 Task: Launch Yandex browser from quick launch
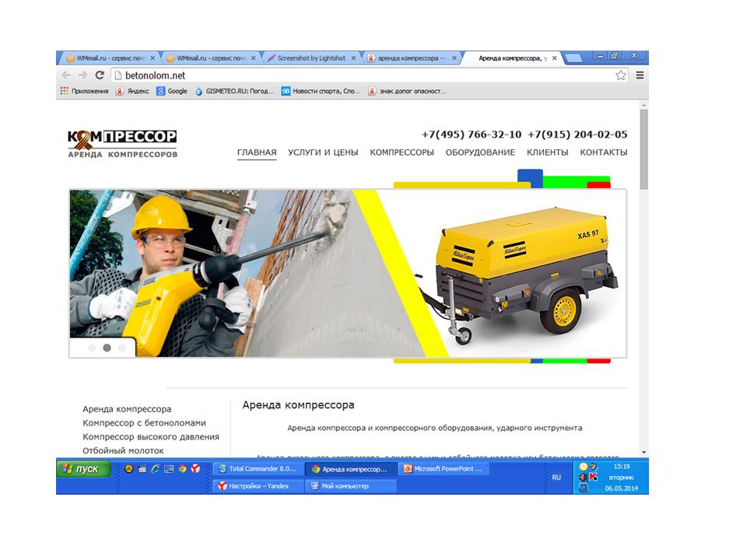point(195,468)
